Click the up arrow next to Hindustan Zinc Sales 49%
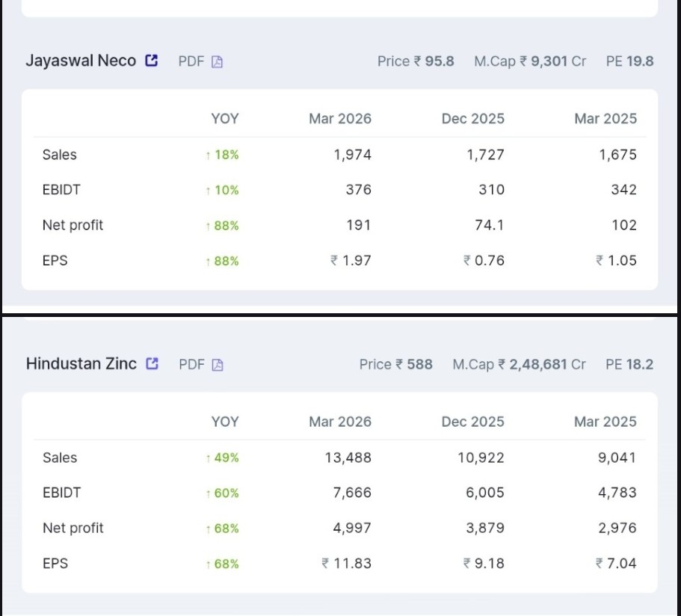This screenshot has width=681, height=616. (208, 458)
